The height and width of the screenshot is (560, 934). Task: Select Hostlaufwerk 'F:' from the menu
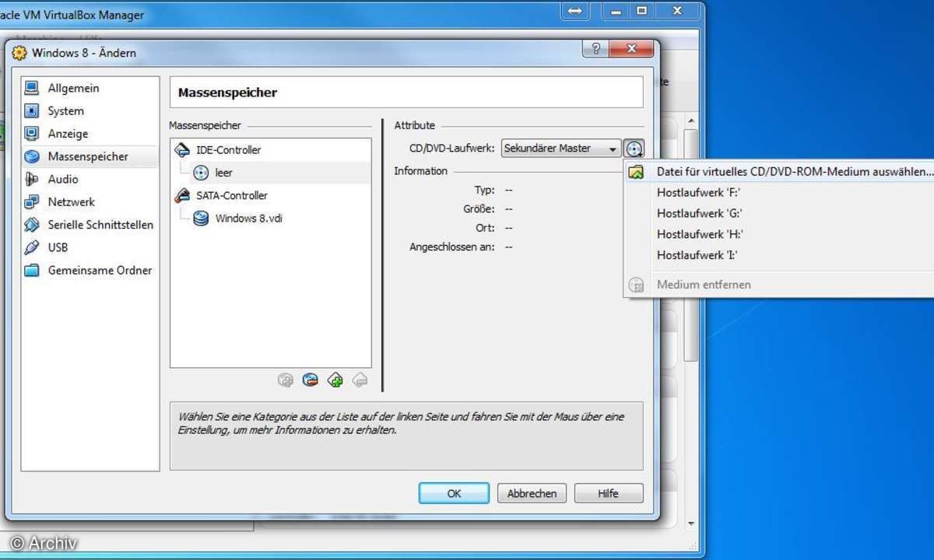[699, 192]
